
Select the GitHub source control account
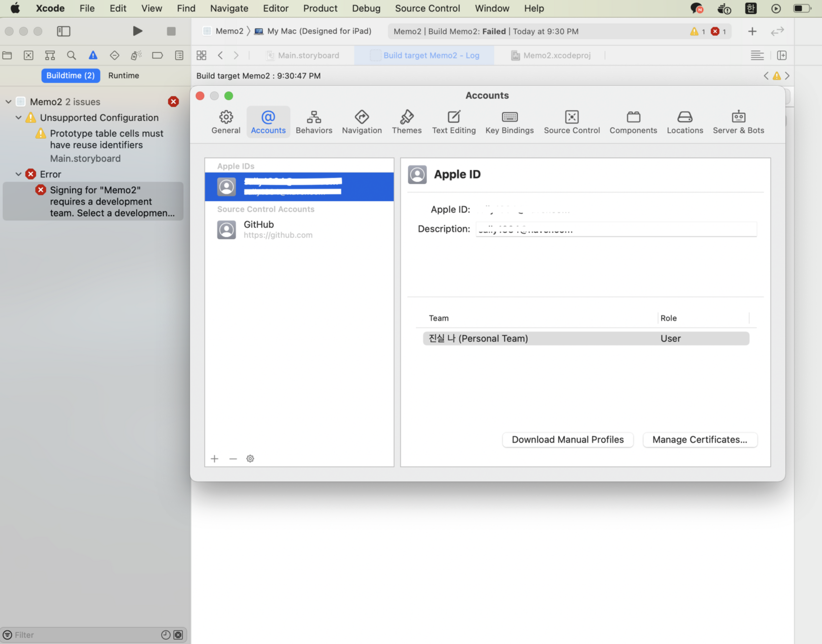pos(299,229)
